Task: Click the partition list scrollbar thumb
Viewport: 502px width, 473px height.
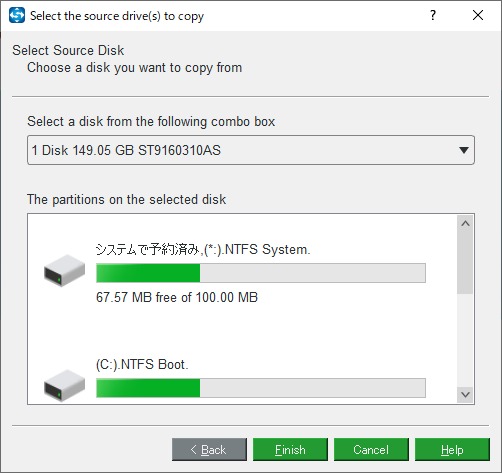Action: (465, 263)
